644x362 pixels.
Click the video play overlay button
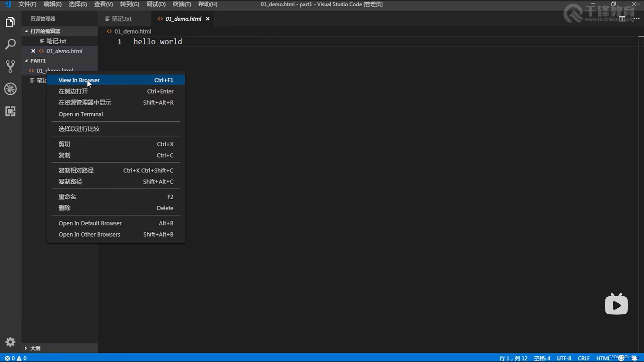tap(616, 304)
